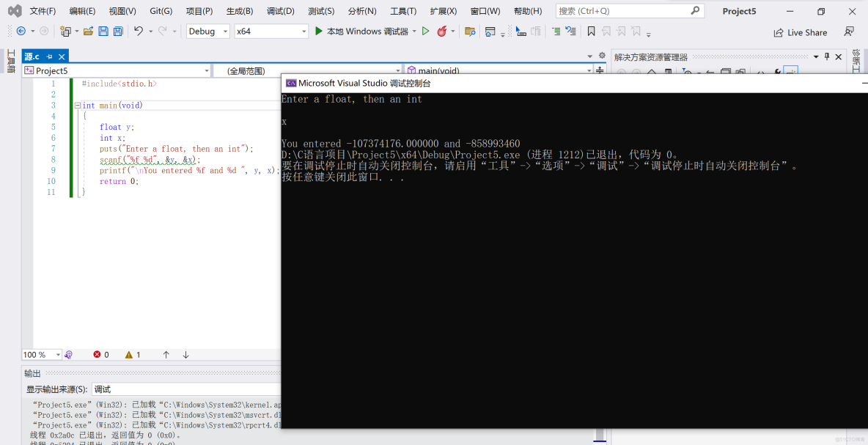868x445 pixels.
Task: Open the Git(G) menu
Action: pyautogui.click(x=161, y=11)
